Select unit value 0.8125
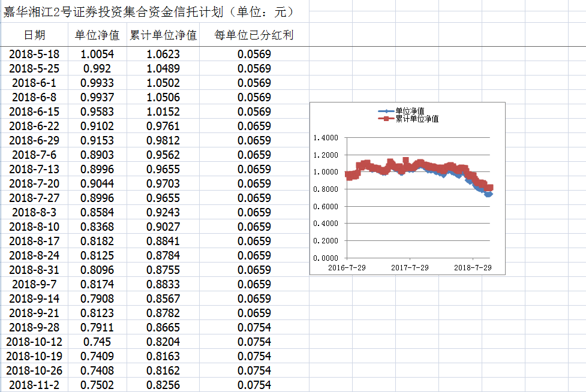 97,255
